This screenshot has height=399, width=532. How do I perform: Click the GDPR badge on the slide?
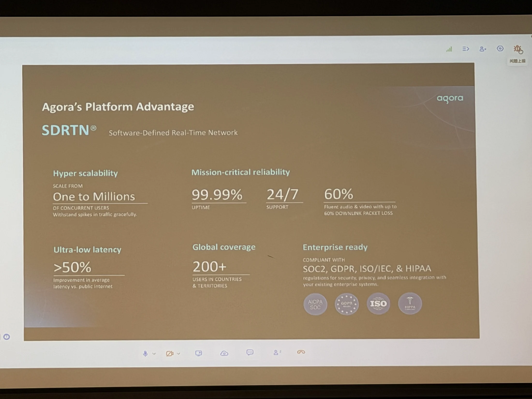[347, 304]
